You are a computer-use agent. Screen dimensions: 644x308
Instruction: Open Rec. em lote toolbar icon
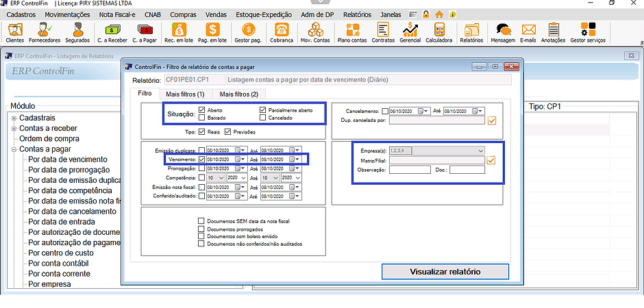179,33
